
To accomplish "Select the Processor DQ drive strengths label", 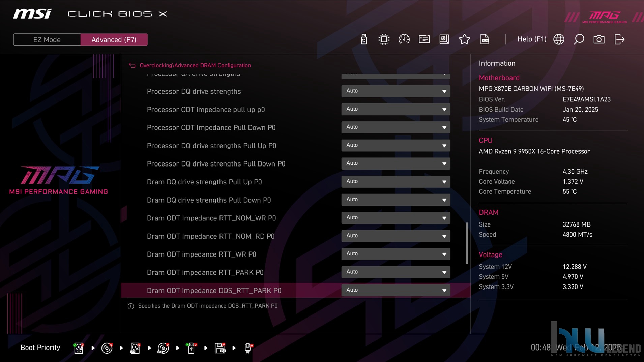I will pos(194,91).
